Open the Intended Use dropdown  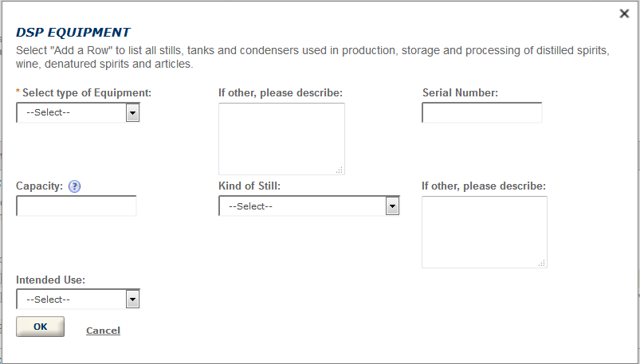click(x=78, y=299)
